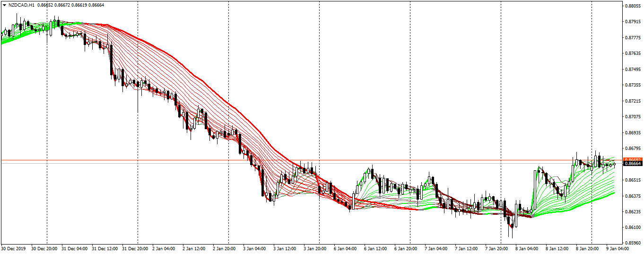Viewport: 644px width, 254px height.
Task: Click price level 0.87775 on the axis
Action: 633,37
